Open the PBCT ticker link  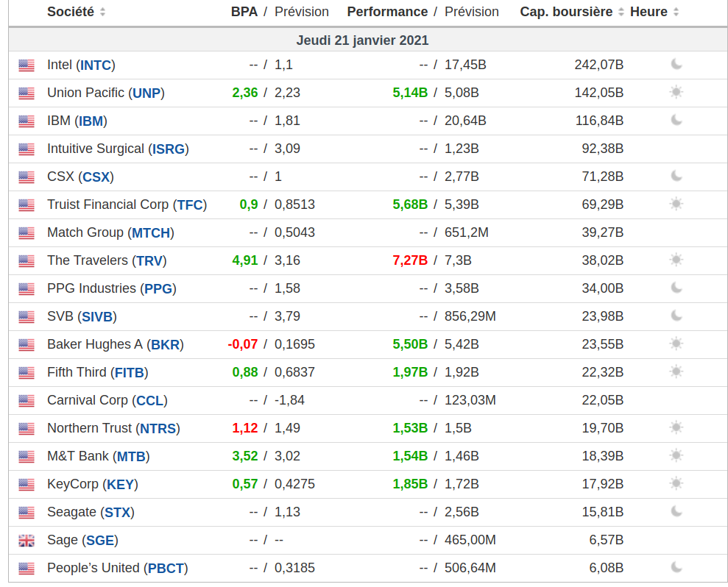166,568
